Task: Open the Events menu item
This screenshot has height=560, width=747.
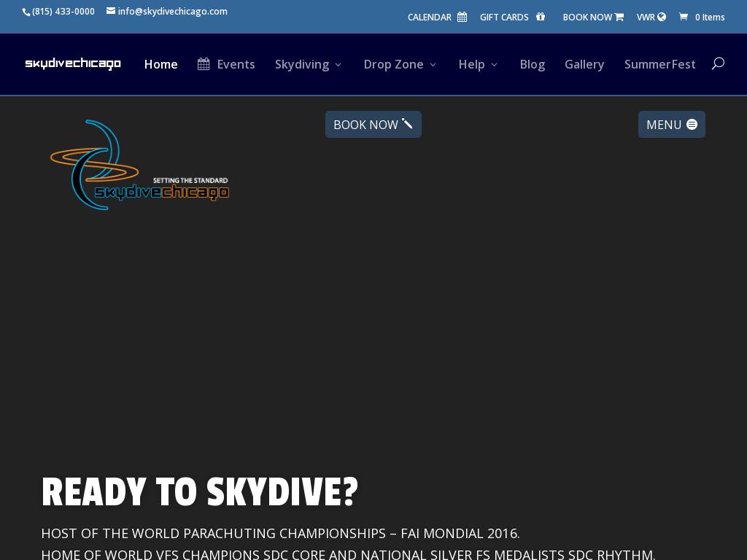Action: pyautogui.click(x=226, y=64)
